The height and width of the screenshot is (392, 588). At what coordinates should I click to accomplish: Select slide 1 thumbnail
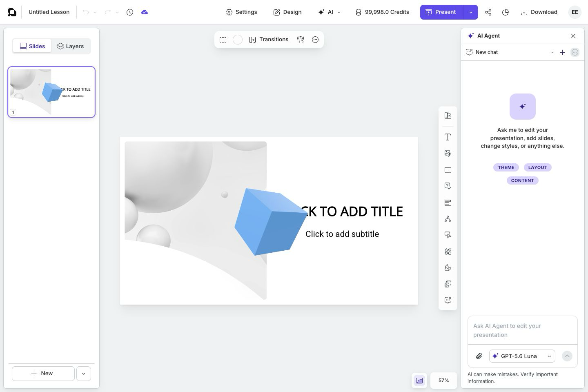(x=51, y=92)
